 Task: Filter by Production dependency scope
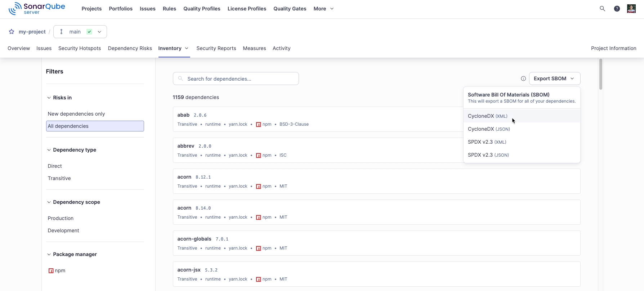61,218
